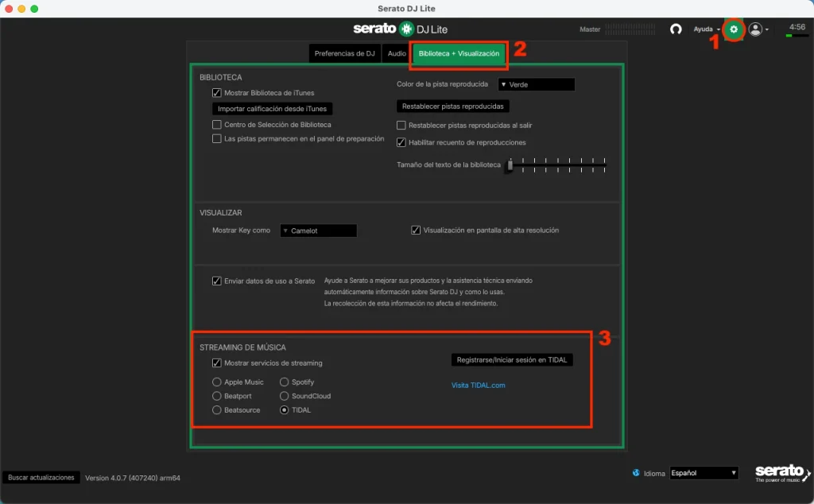Open the Ayuda help menu
814x504 pixels.
(x=707, y=29)
